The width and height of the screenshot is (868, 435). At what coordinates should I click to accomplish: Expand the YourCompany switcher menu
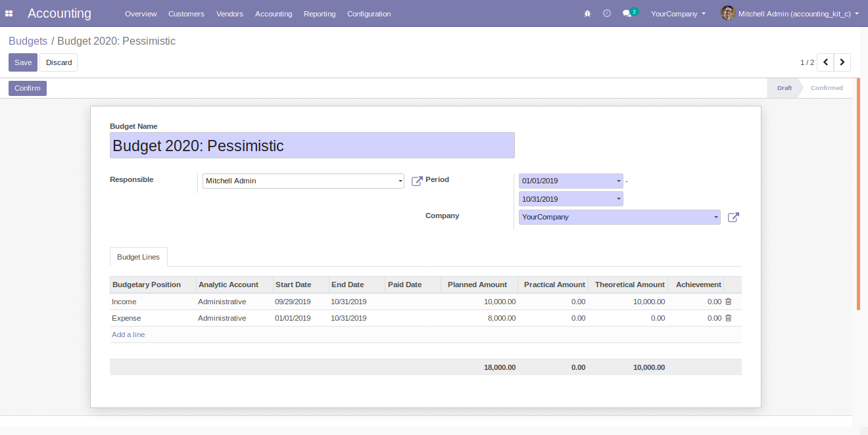click(678, 14)
